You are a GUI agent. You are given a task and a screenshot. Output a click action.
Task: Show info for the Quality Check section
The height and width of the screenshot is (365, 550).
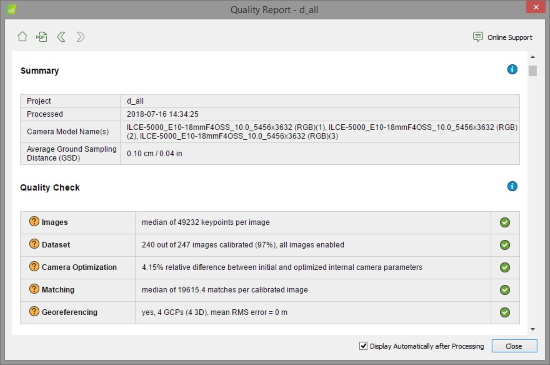pos(512,186)
